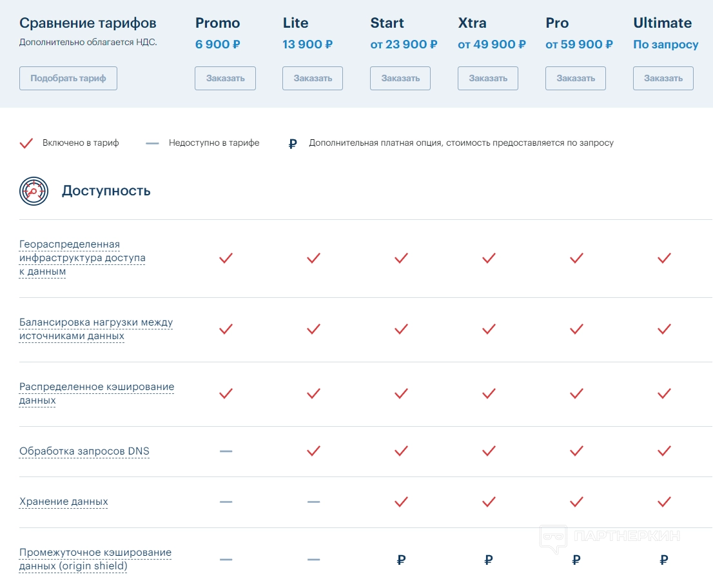This screenshot has height=588, width=713.
Task: Click Заказать under the Start plan
Action: 400,78
